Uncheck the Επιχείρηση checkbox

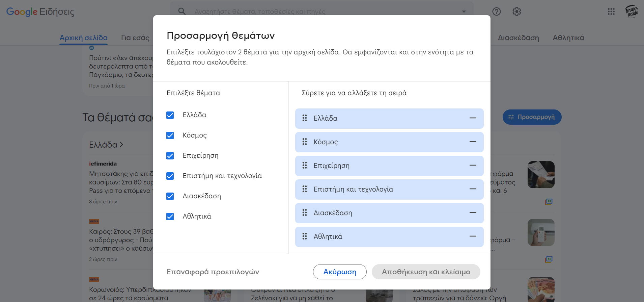coord(170,156)
